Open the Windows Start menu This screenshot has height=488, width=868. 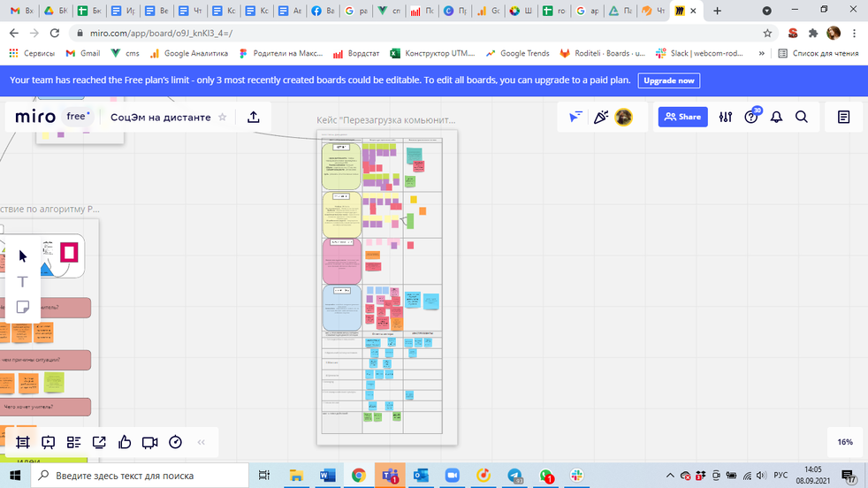[x=15, y=476]
